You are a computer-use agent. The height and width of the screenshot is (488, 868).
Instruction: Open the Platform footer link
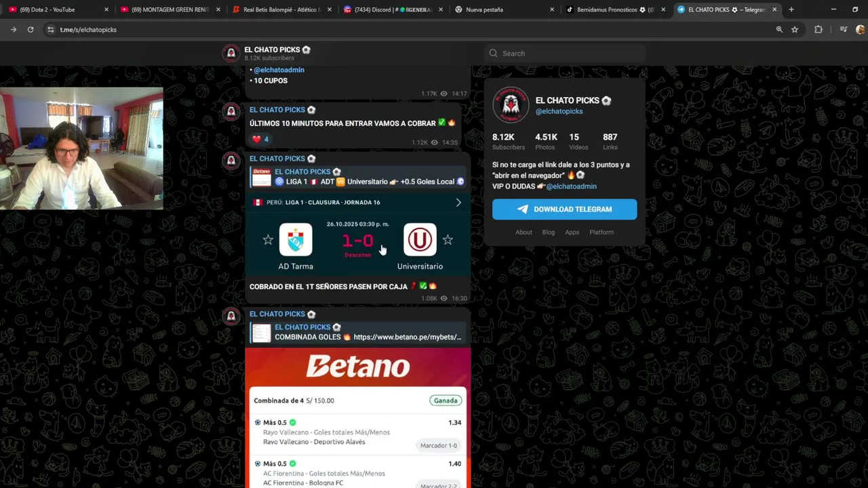click(x=601, y=232)
